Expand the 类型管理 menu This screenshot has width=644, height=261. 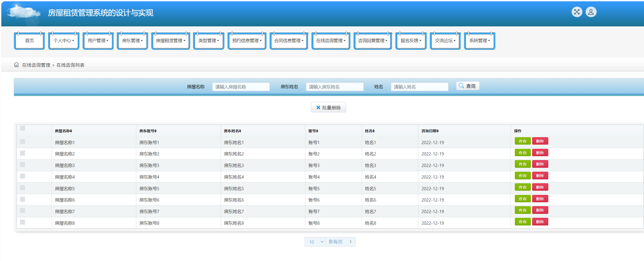(x=209, y=41)
